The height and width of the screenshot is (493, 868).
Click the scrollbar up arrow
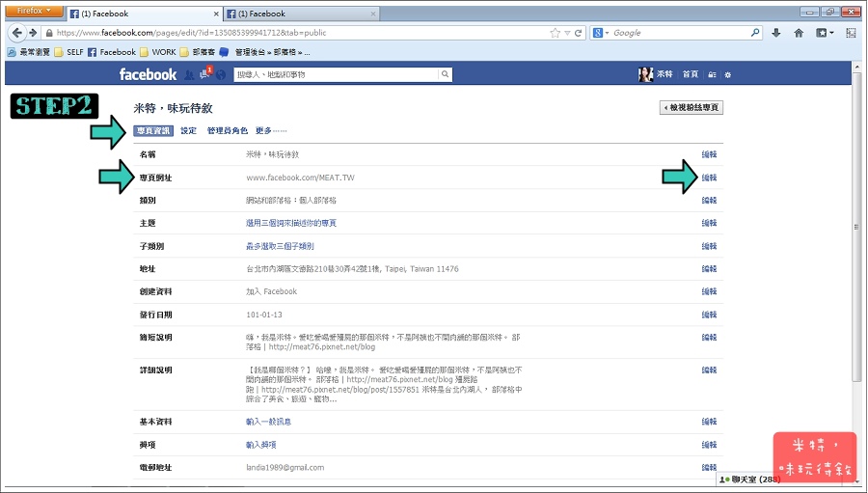pos(857,66)
